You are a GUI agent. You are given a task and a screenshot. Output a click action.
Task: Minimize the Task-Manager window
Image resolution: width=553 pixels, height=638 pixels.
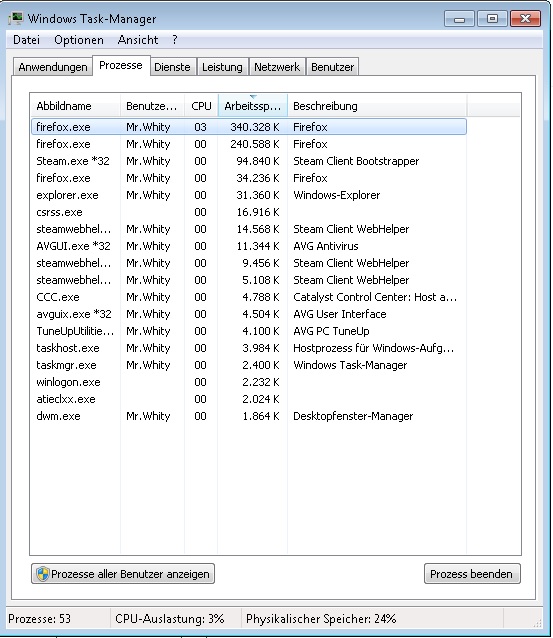click(x=459, y=19)
